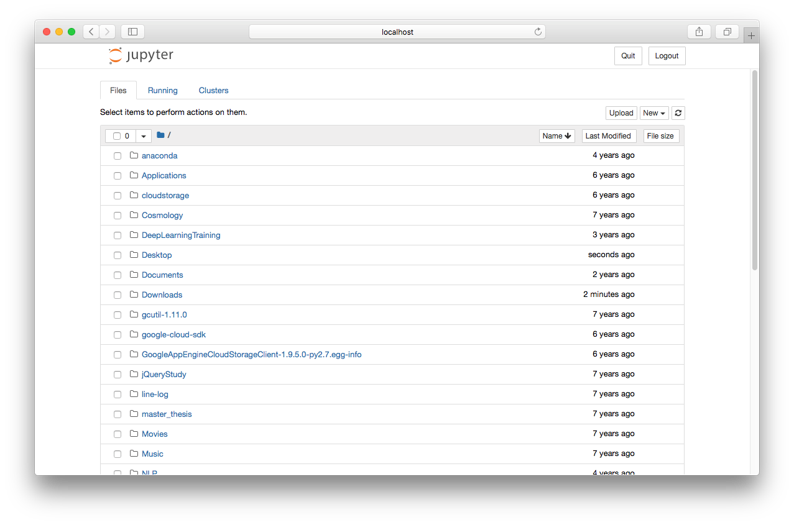Viewport: 794px width, 525px height.
Task: Click the root folder breadcrumb icon
Action: 160,135
